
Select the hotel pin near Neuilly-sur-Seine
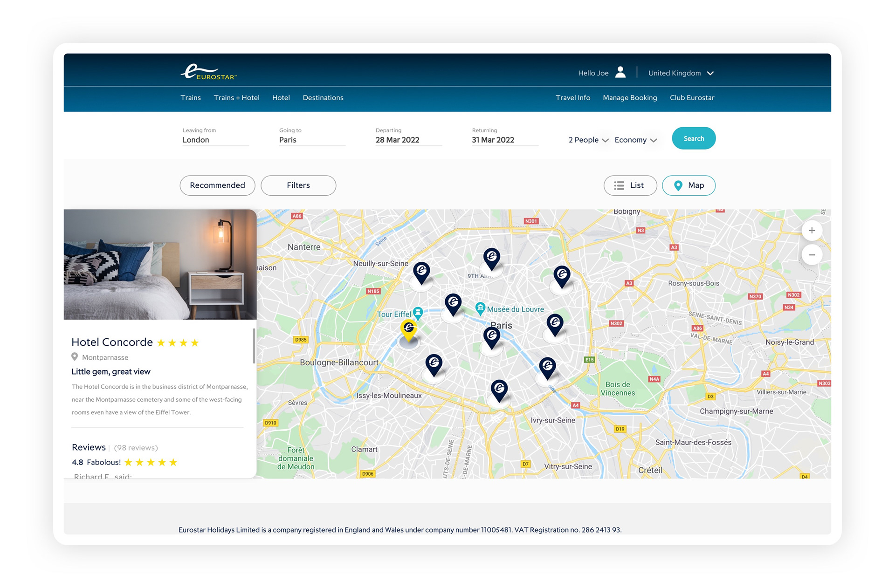[x=421, y=273]
